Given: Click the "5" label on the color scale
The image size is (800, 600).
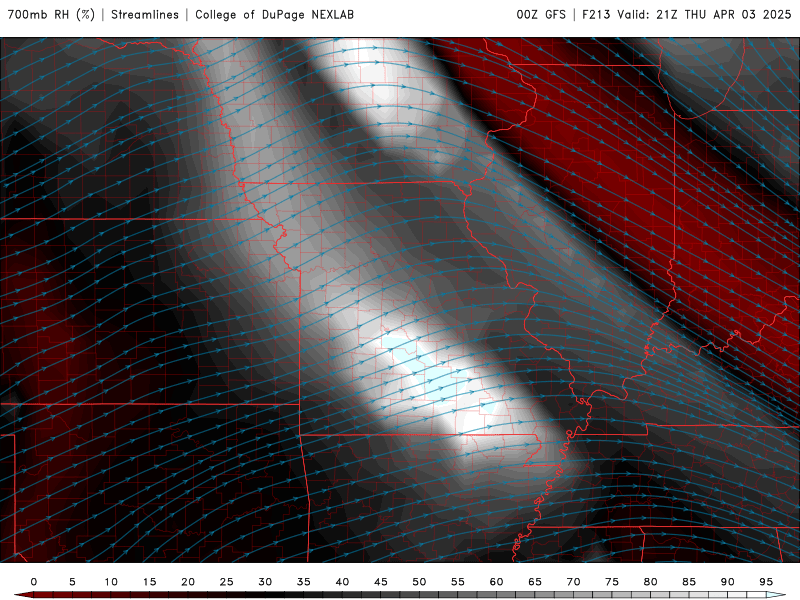Looking at the screenshot, I should coord(72,582).
